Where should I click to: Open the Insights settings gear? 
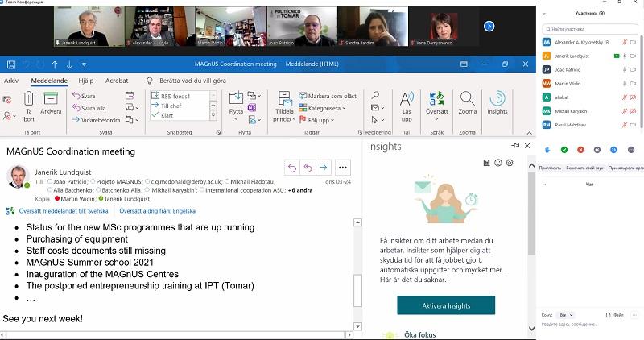pos(510,163)
